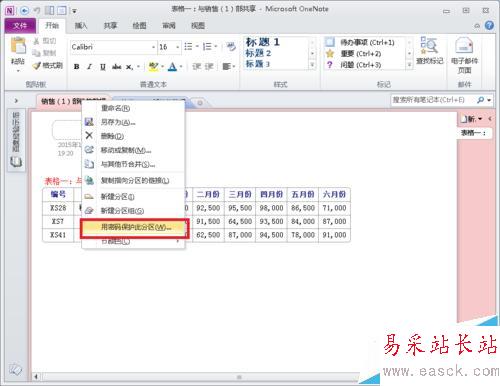Switch to the 绘图 Draw tab

pos(139,26)
